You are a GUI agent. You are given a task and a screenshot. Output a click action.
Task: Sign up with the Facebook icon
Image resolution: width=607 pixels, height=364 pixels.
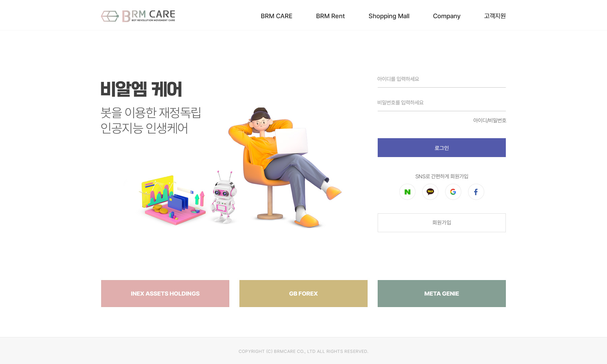tap(476, 192)
